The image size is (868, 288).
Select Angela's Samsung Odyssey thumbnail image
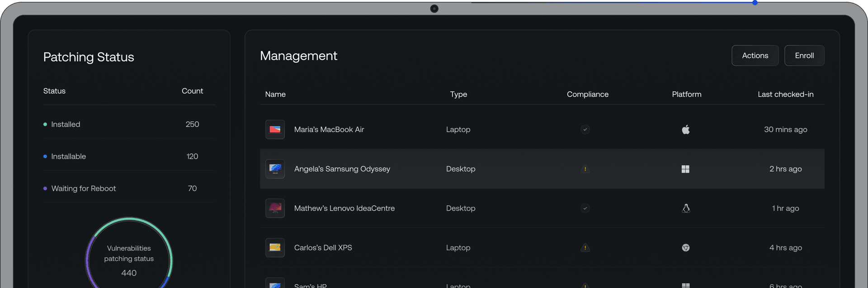coord(275,169)
